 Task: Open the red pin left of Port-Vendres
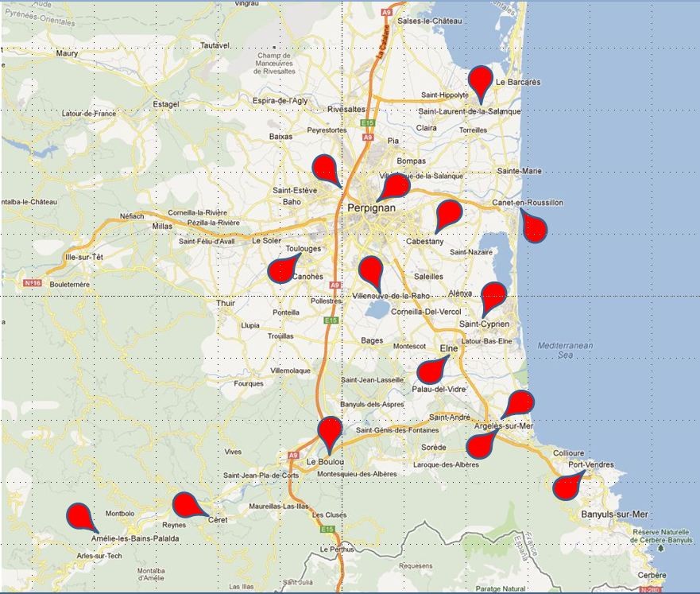(567, 486)
